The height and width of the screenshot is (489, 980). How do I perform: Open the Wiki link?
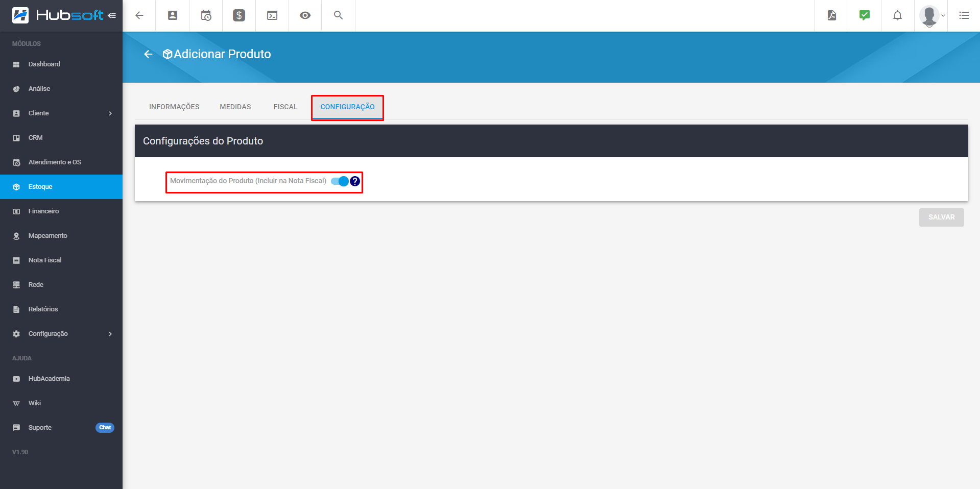tap(61, 403)
